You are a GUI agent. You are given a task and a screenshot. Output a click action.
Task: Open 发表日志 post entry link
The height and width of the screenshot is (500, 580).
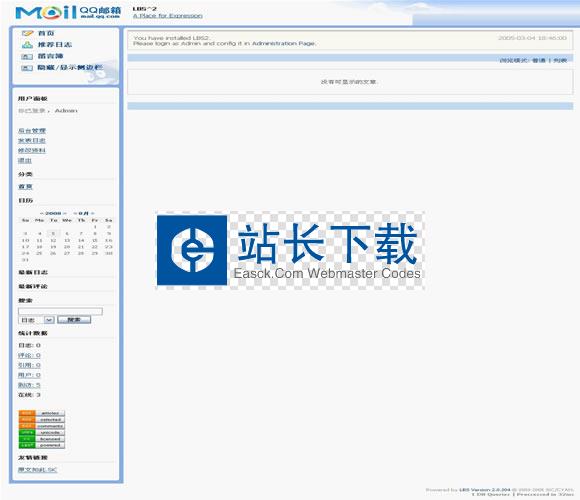tap(32, 141)
